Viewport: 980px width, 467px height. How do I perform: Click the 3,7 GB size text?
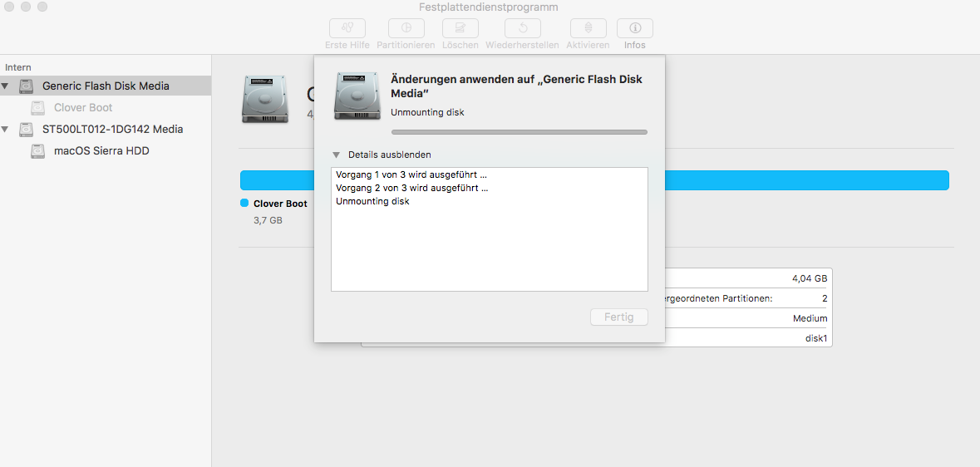[268, 221]
